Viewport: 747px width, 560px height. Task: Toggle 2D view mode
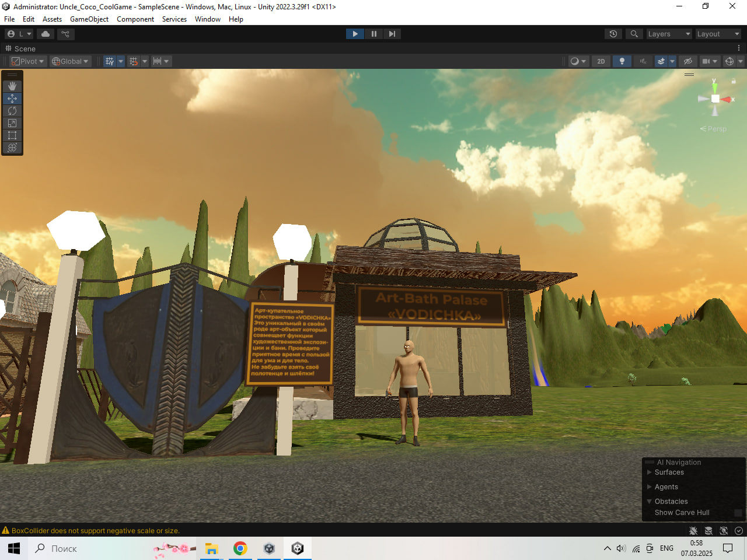[601, 61]
